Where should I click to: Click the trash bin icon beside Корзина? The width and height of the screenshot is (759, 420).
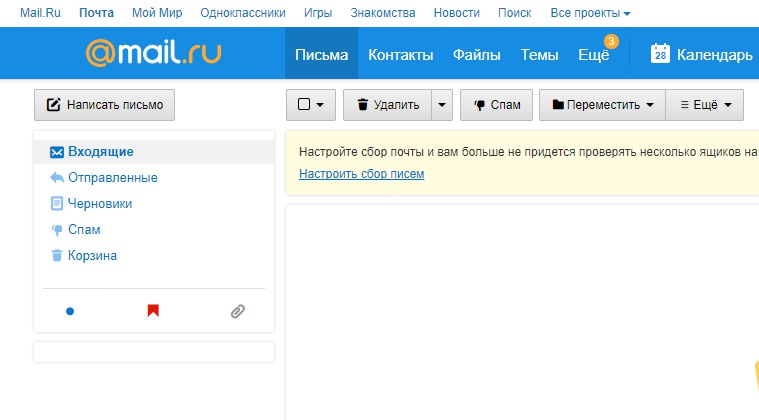click(x=57, y=255)
